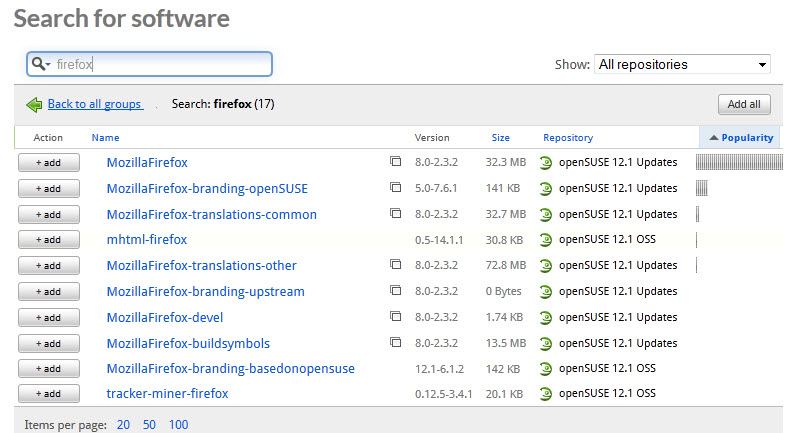Image resolution: width=788 pixels, height=433 pixels.
Task: Add the MozillaFirefox-translations-common package
Action: [x=49, y=215]
